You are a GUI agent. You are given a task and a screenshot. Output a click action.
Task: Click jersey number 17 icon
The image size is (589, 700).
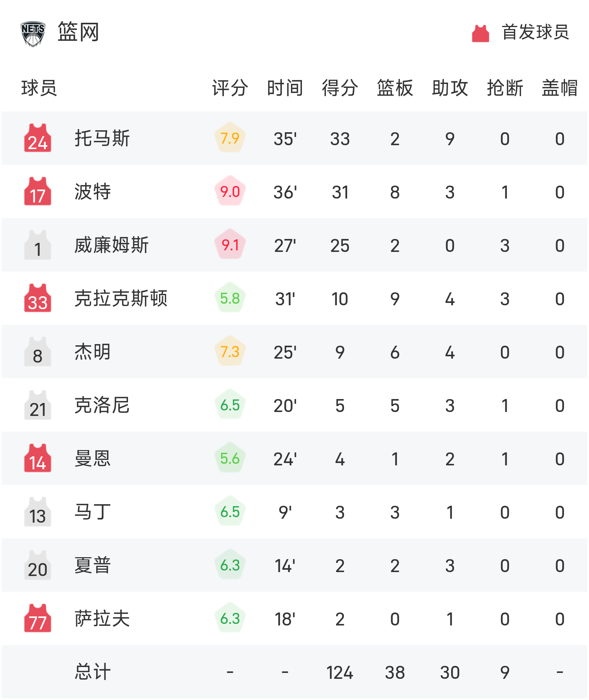click(x=38, y=191)
